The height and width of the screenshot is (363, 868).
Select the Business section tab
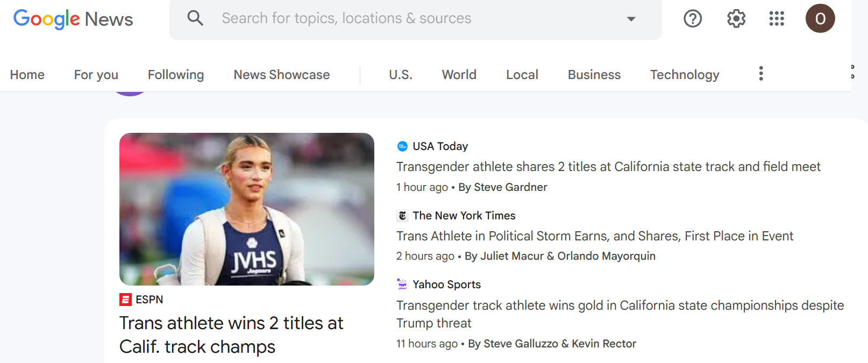tap(594, 75)
